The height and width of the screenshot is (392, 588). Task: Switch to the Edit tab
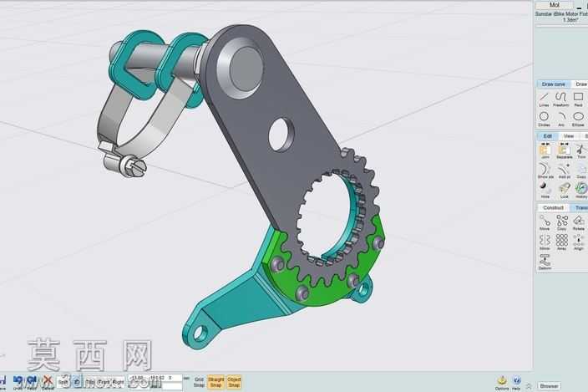pyautogui.click(x=548, y=135)
